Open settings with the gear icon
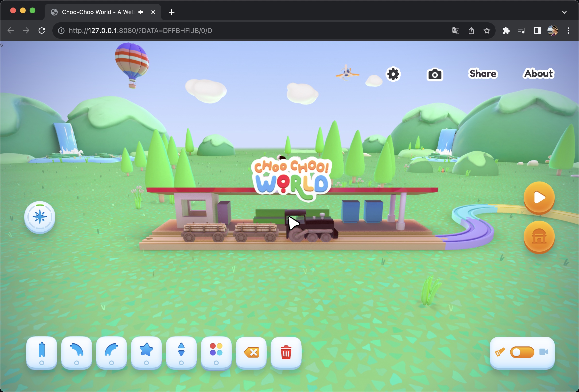The image size is (579, 392). click(393, 74)
